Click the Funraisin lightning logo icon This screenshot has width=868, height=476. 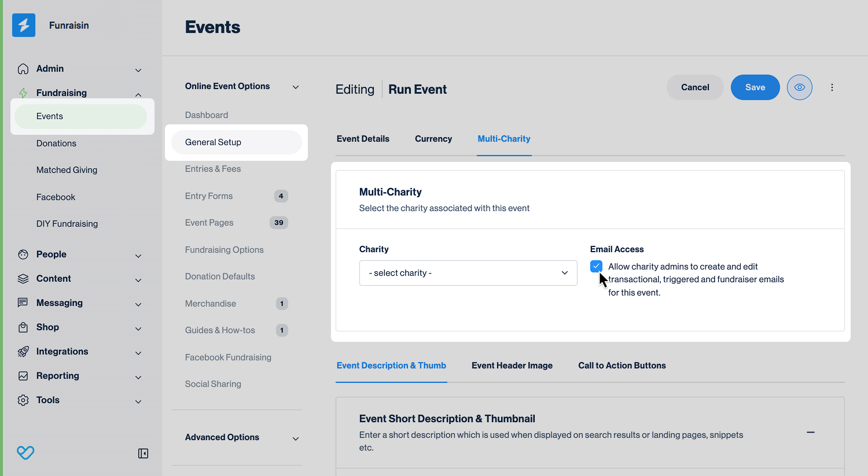[x=24, y=25]
